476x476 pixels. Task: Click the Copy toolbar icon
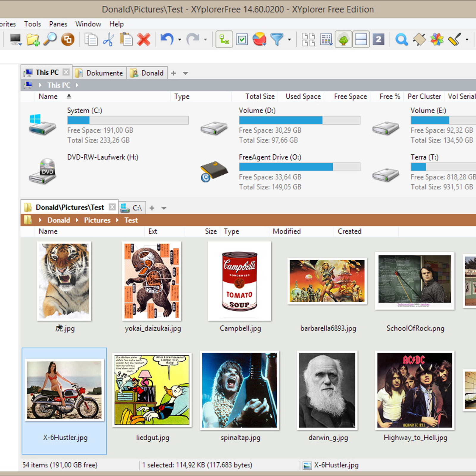tap(91, 39)
